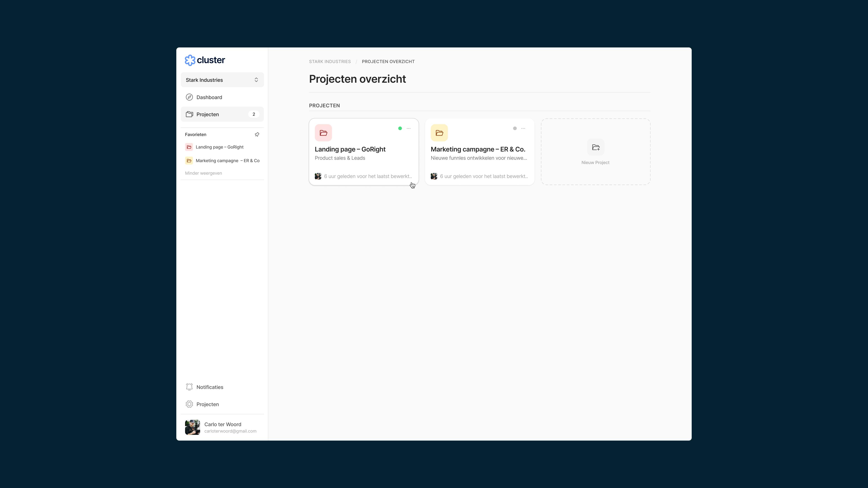Create Nieuw Project
868x488 pixels.
click(596, 152)
